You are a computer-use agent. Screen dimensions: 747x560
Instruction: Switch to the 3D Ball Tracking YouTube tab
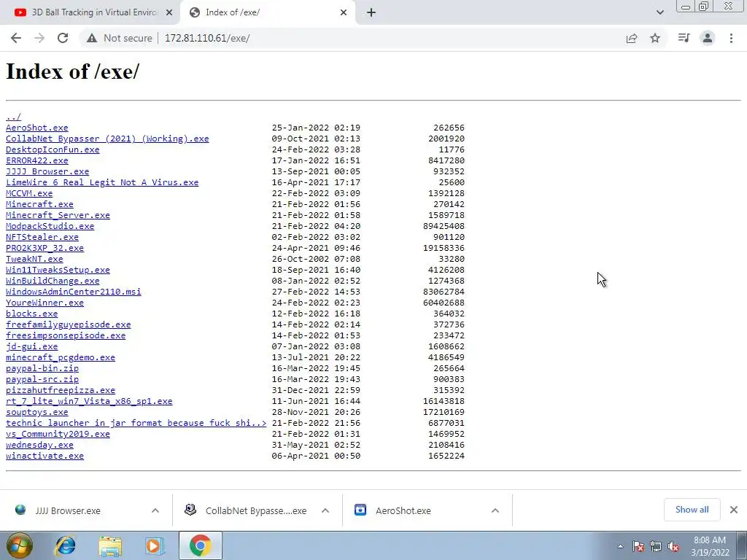(x=88, y=12)
